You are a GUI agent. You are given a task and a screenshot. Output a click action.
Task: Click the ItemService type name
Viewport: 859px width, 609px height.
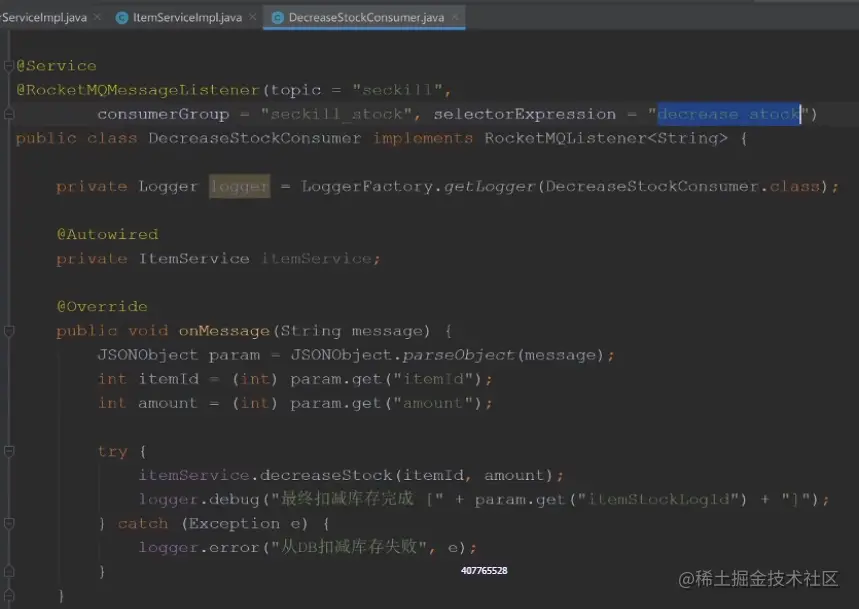[x=194, y=258]
